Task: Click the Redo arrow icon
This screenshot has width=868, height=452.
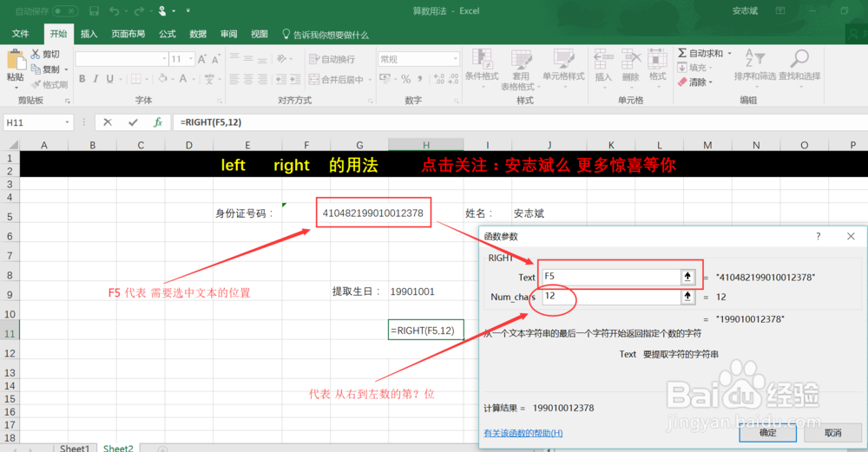Action: click(139, 11)
